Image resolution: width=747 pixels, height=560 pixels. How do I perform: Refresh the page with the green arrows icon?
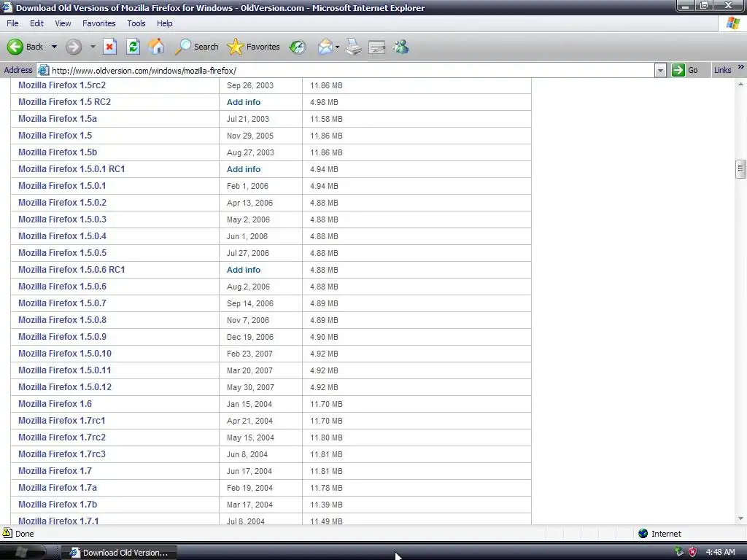point(133,47)
